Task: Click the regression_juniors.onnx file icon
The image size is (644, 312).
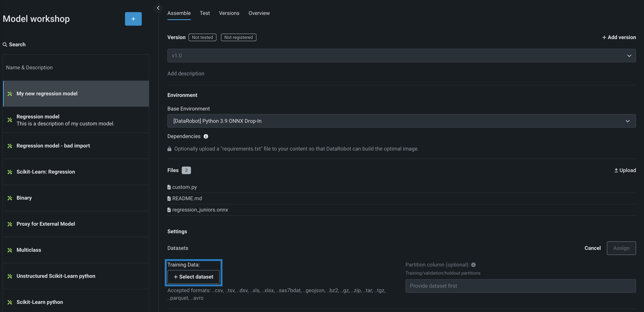Action: (x=169, y=210)
